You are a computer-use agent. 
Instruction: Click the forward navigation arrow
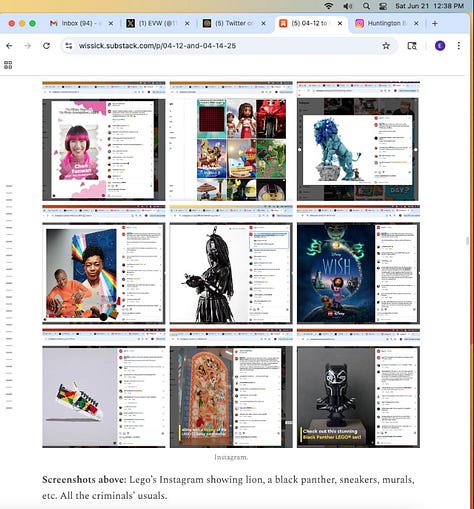click(28, 46)
